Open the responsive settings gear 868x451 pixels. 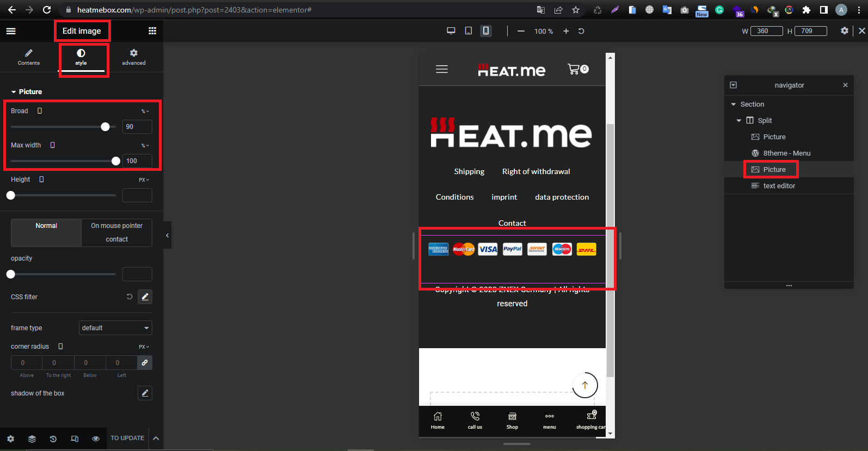(845, 31)
